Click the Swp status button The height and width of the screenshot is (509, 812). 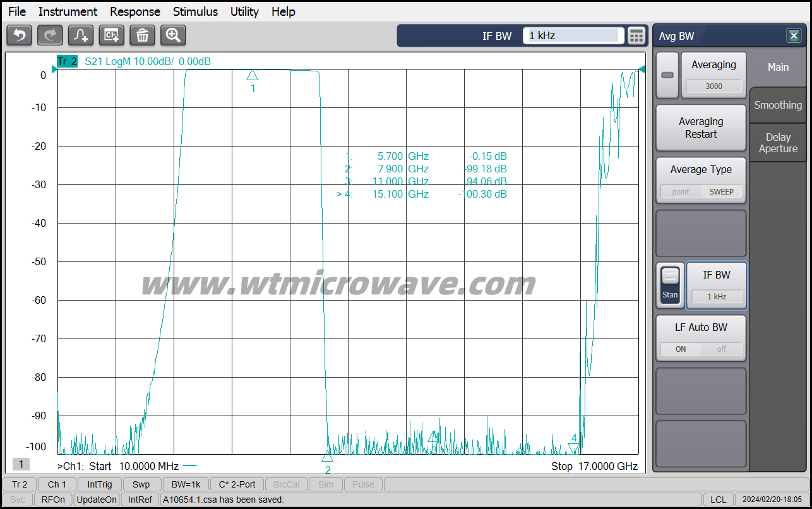click(141, 484)
